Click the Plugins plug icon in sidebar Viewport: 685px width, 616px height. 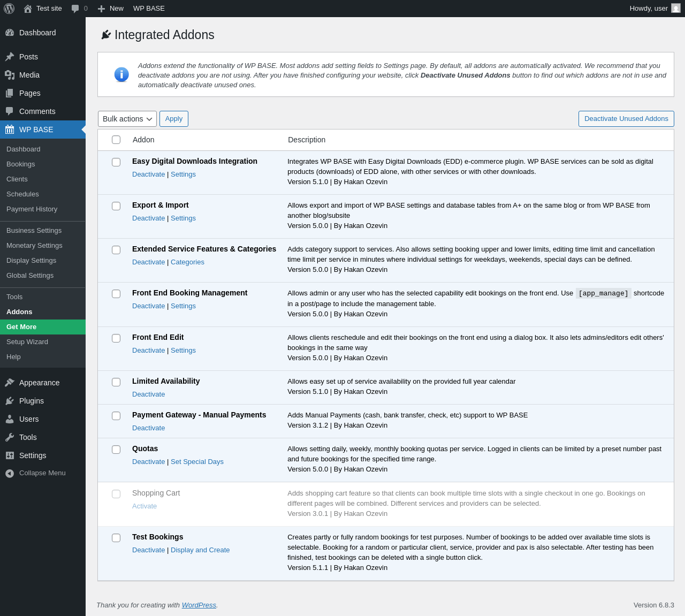pos(10,401)
